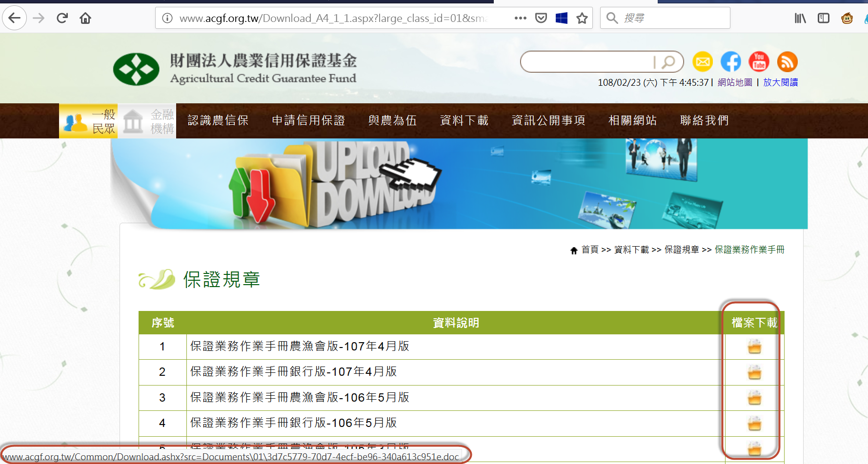The width and height of the screenshot is (868, 464).
Task: Download file for row 1 農漁會版-107年4月版
Action: pyautogui.click(x=754, y=347)
